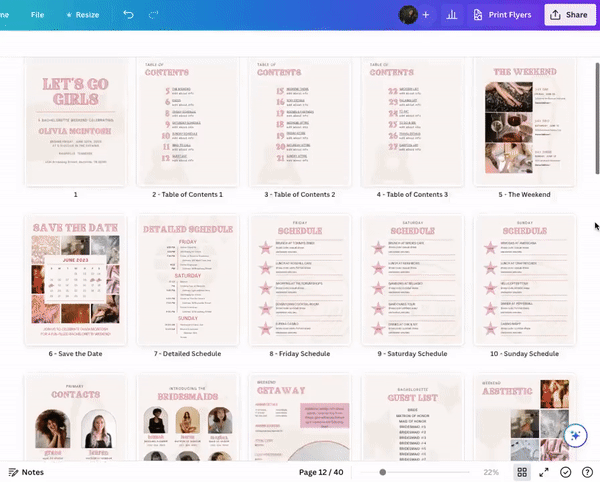Open the File menu
This screenshot has width=600, height=482.
[37, 15]
